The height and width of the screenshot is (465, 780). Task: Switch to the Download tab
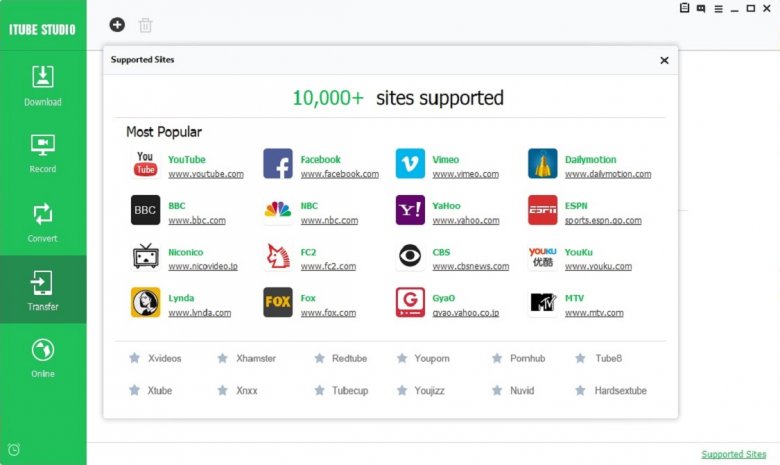click(x=43, y=85)
